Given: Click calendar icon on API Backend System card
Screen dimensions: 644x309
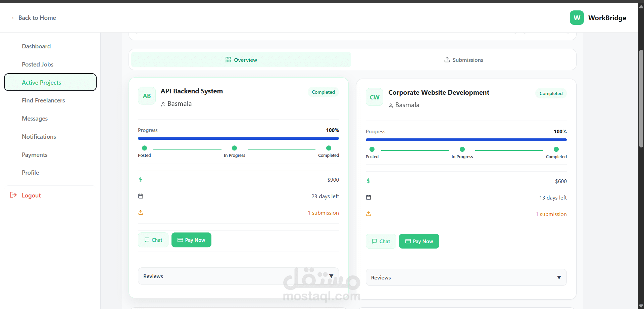Looking at the screenshot, I should tap(141, 196).
